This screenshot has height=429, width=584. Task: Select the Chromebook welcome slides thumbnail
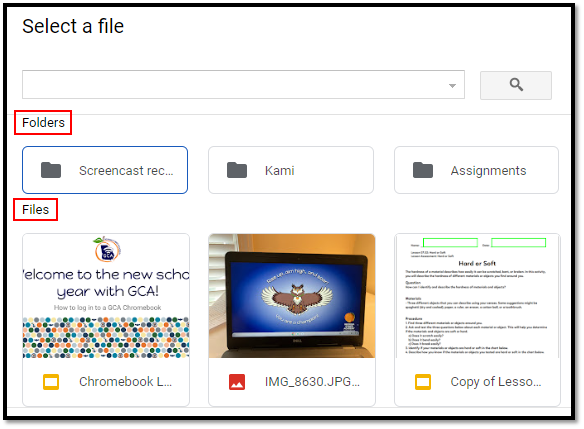point(106,296)
